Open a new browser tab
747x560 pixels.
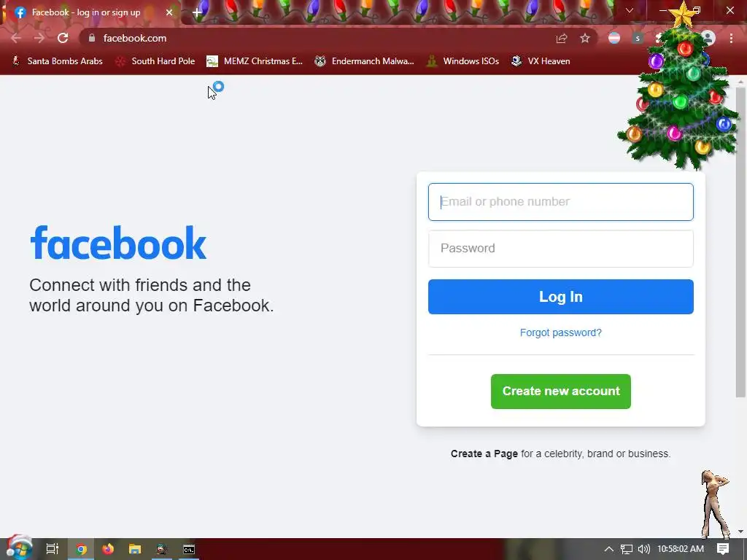click(197, 13)
